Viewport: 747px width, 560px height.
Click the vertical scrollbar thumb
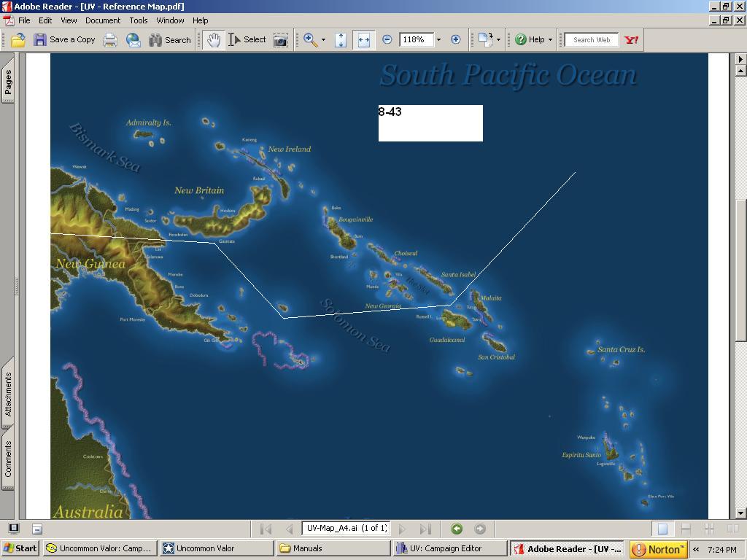point(740,270)
